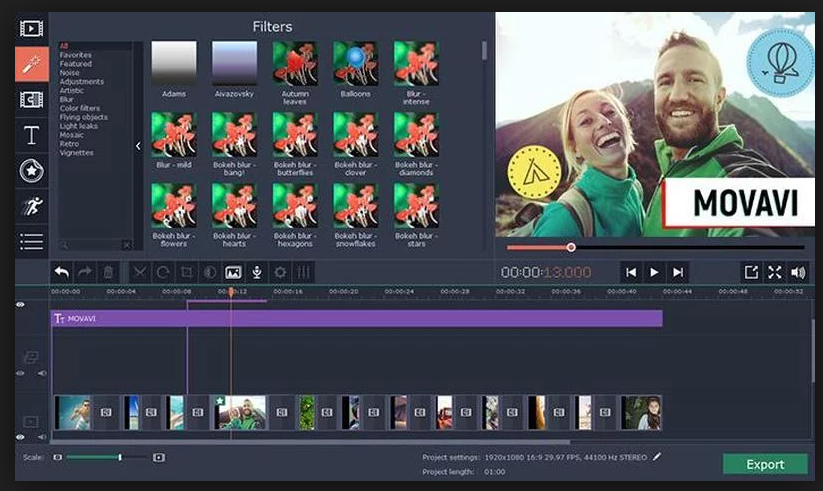Screen dimensions: 823x491
Task: Click the Delete trash icon
Action: 108,272
